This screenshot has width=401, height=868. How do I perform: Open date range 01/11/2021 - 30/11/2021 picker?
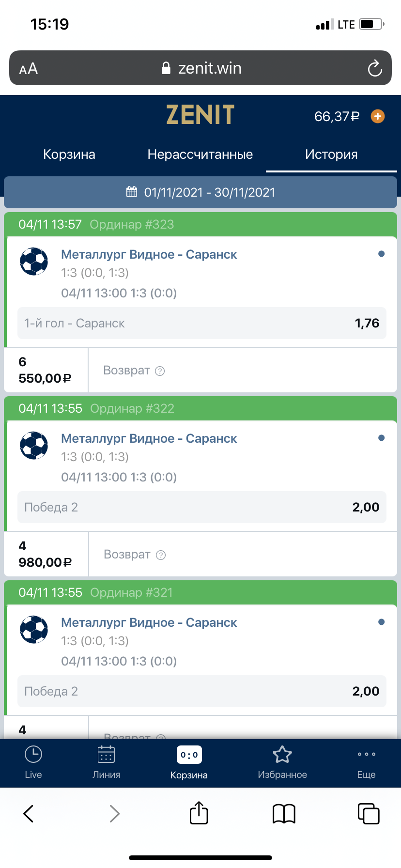[200, 192]
